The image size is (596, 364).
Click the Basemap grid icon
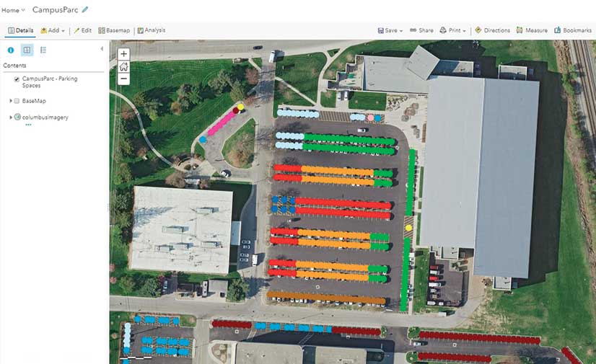click(102, 30)
